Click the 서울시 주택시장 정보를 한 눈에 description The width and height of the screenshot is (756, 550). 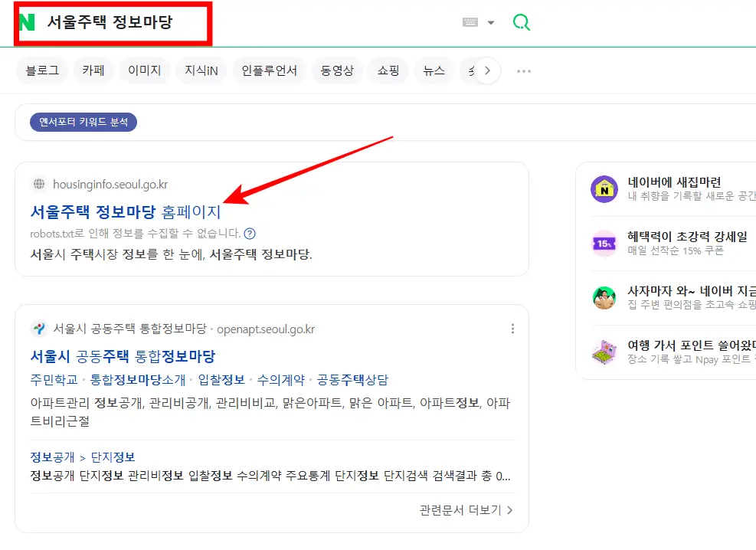(x=171, y=254)
